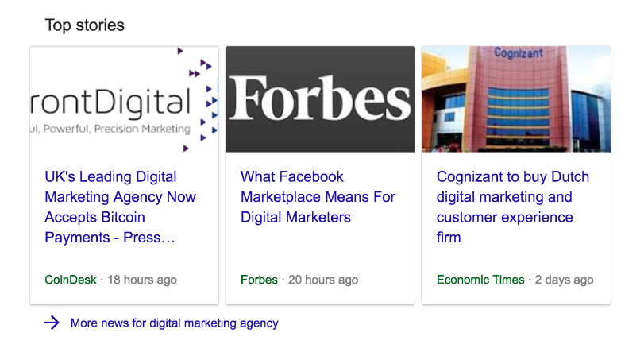Click the 20 hours ago timestamp
Viewport: 644px width, 352px height.
click(x=323, y=280)
